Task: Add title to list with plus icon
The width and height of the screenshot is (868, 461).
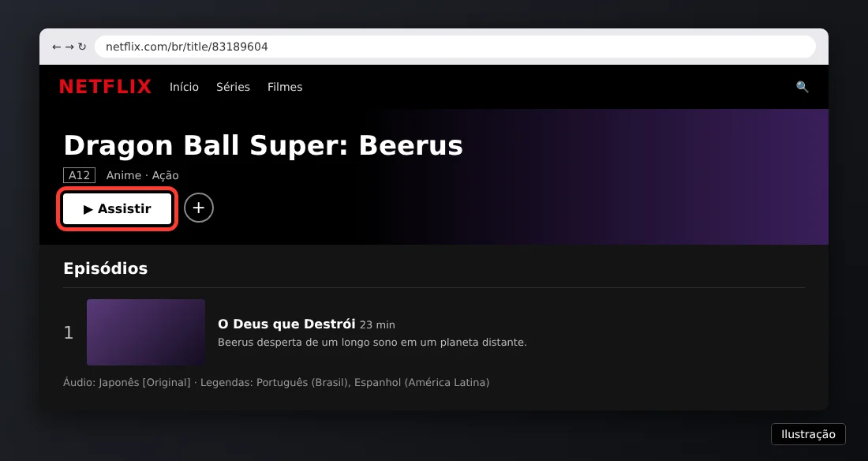Action: (199, 208)
